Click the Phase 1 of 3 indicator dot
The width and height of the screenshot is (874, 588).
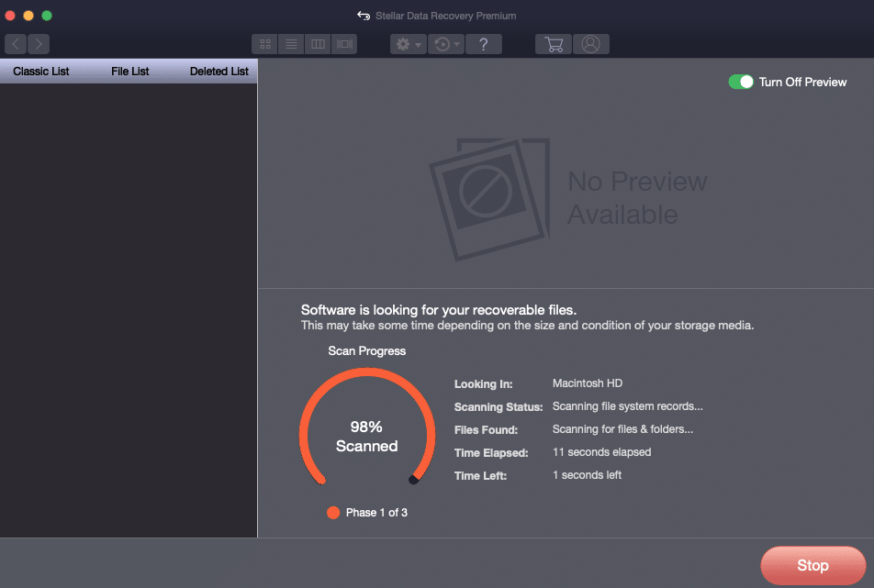(x=332, y=512)
